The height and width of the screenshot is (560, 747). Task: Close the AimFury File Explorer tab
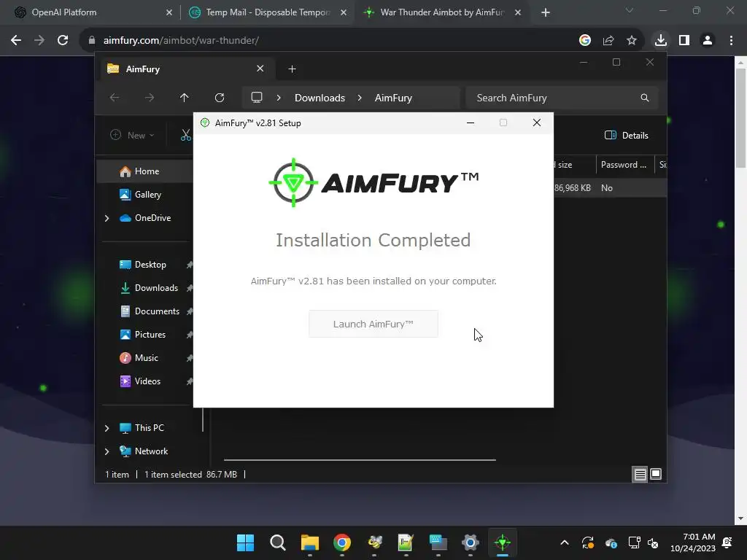[260, 69]
